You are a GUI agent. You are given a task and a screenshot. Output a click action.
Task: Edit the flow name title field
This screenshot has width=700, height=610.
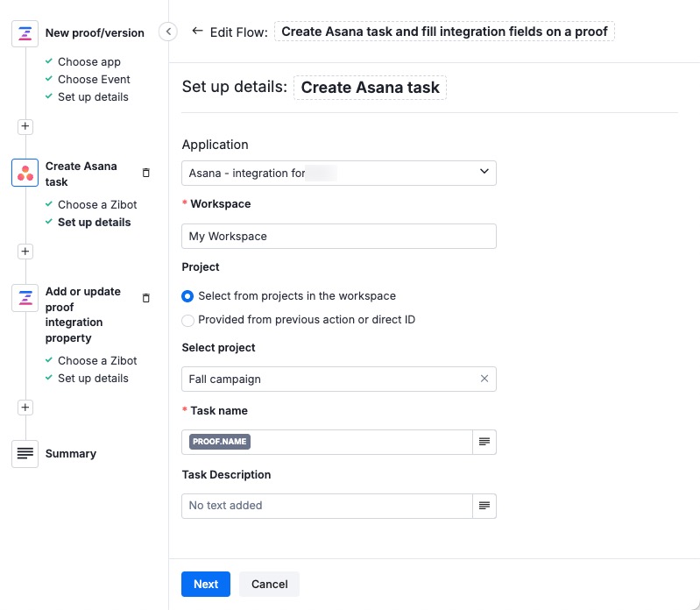coord(444,32)
